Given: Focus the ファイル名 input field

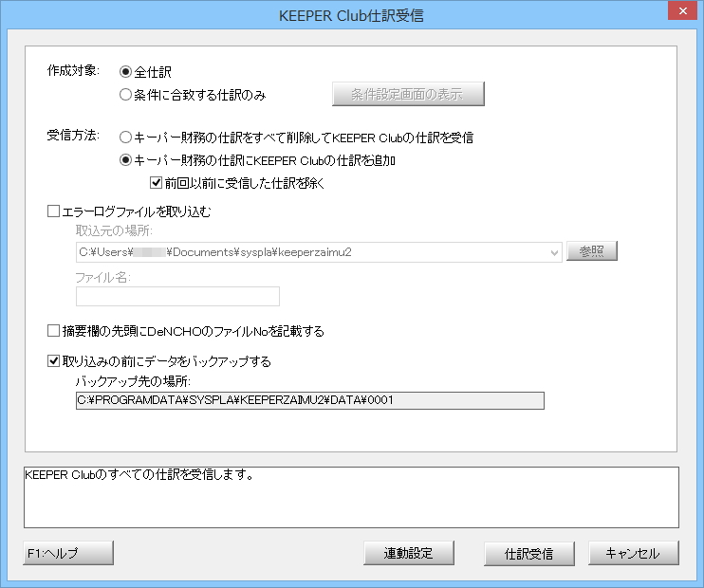Looking at the screenshot, I should (x=177, y=296).
